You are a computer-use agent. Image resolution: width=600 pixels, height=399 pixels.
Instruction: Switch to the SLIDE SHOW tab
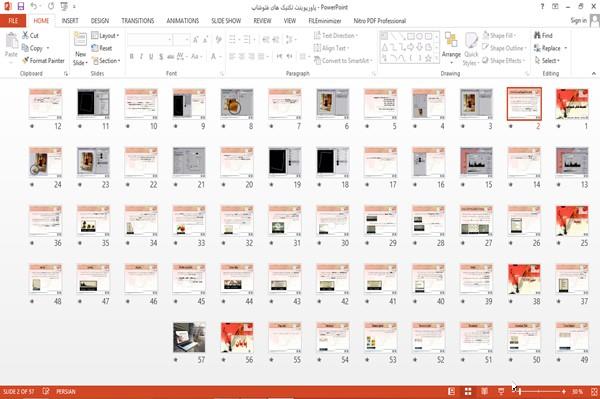[x=226, y=21]
